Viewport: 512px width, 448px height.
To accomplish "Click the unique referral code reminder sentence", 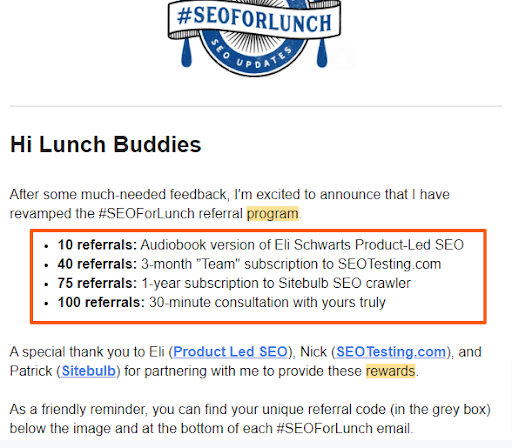I will (x=250, y=419).
